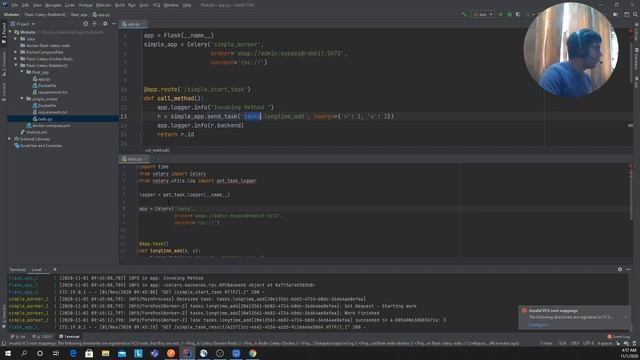Viewport: 640px width, 360px height.
Task: Hide the Project panel with minus icon
Action: point(114,24)
